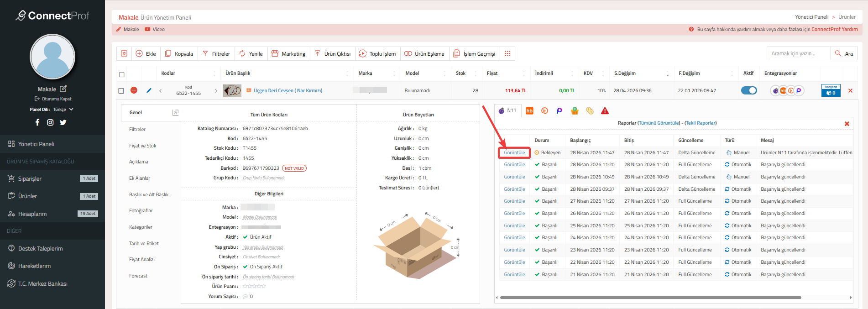This screenshot has height=309, width=868.
Task: Click previous code arrow beside Kod
Action: point(161,91)
